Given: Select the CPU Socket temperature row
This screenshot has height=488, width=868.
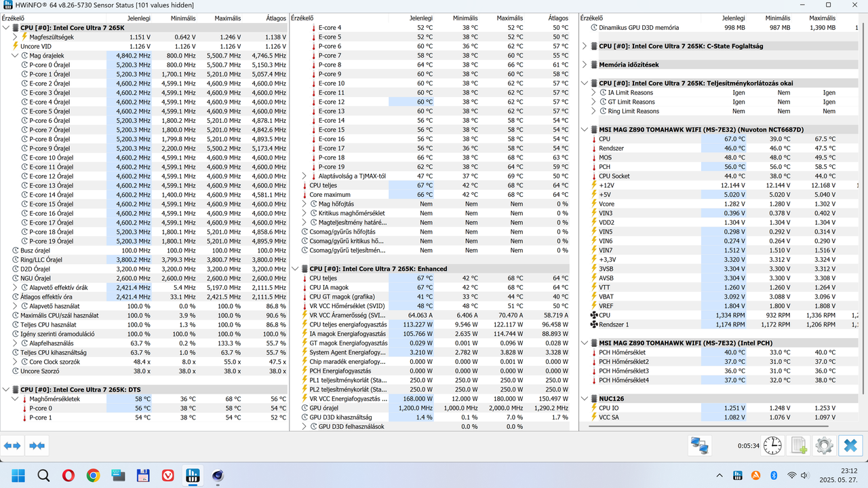Looking at the screenshot, I should point(719,176).
